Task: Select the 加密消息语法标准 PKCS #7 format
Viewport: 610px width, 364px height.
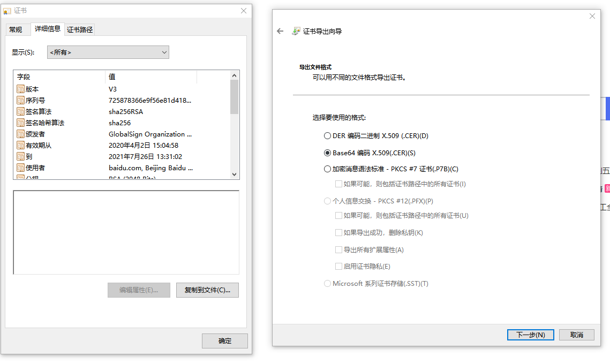Action: (x=327, y=169)
